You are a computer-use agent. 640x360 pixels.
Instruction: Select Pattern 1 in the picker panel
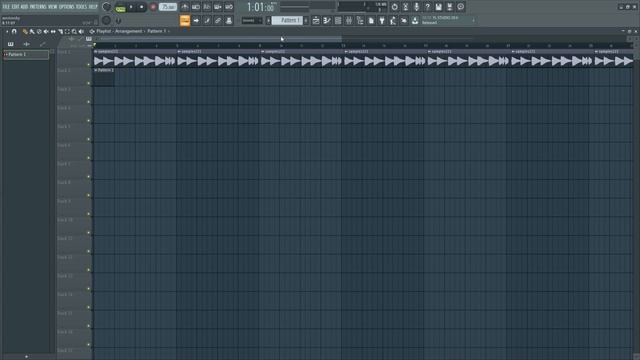click(26, 54)
